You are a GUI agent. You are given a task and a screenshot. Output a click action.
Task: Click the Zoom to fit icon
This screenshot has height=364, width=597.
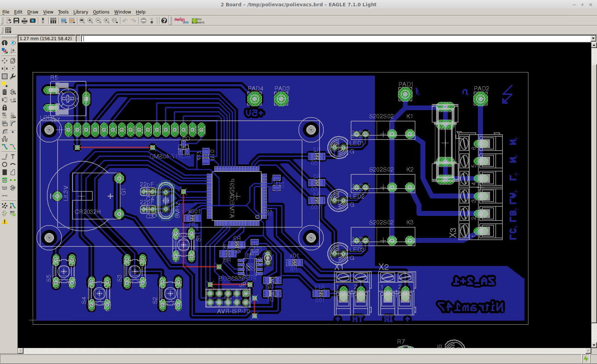click(82, 21)
